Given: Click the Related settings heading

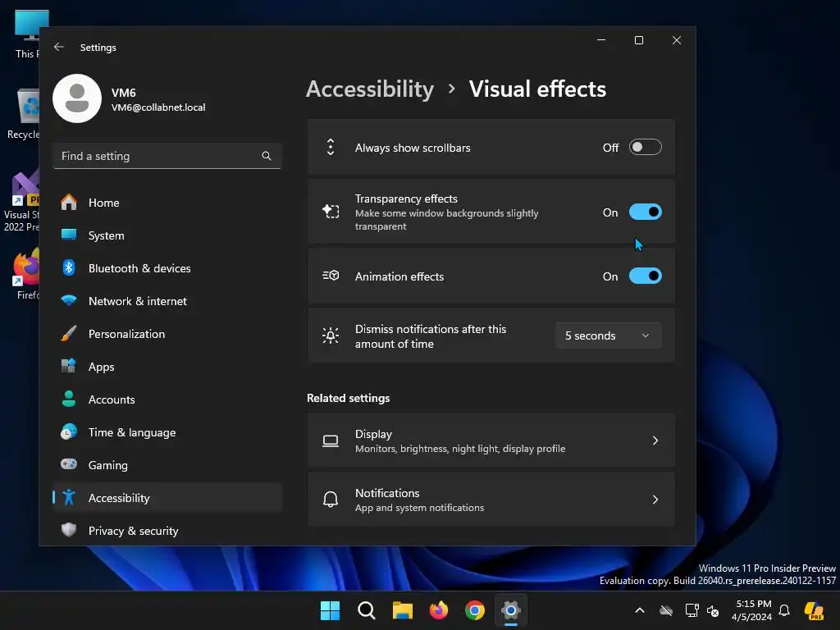Looking at the screenshot, I should point(348,398).
